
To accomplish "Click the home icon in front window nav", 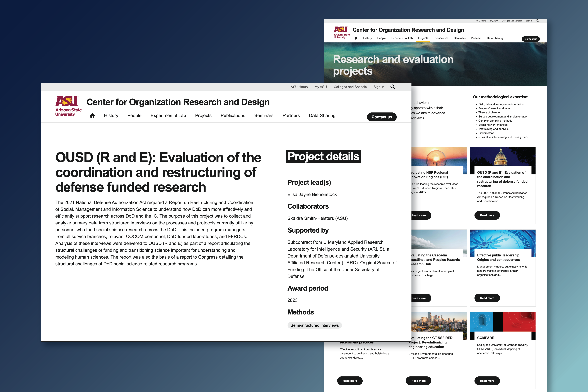I will coord(92,116).
